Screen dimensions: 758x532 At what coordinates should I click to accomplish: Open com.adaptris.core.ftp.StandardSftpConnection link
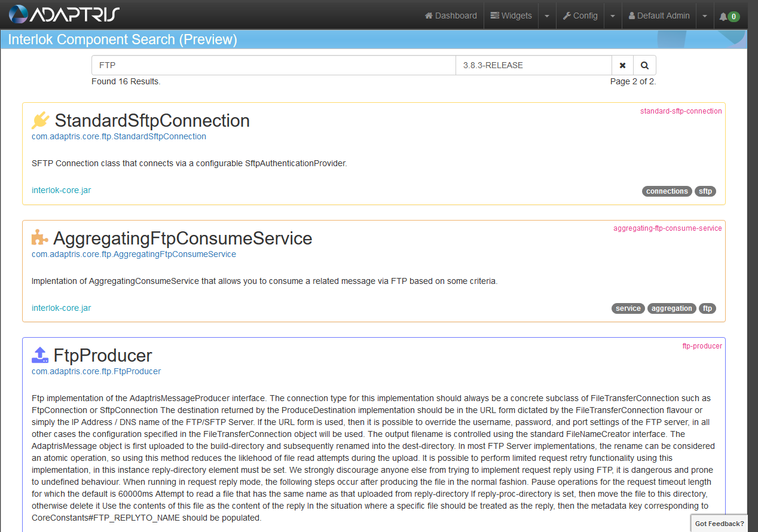tap(119, 136)
